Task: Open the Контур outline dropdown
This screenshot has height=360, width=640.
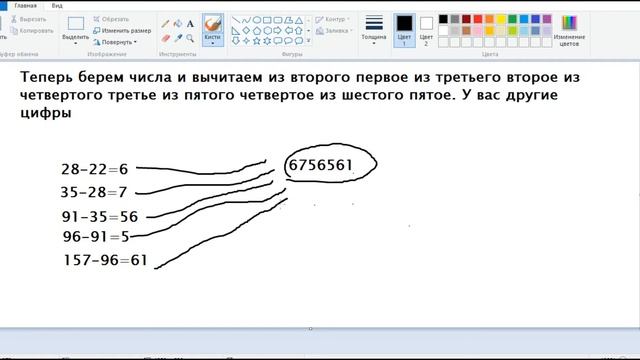Action: [333, 19]
